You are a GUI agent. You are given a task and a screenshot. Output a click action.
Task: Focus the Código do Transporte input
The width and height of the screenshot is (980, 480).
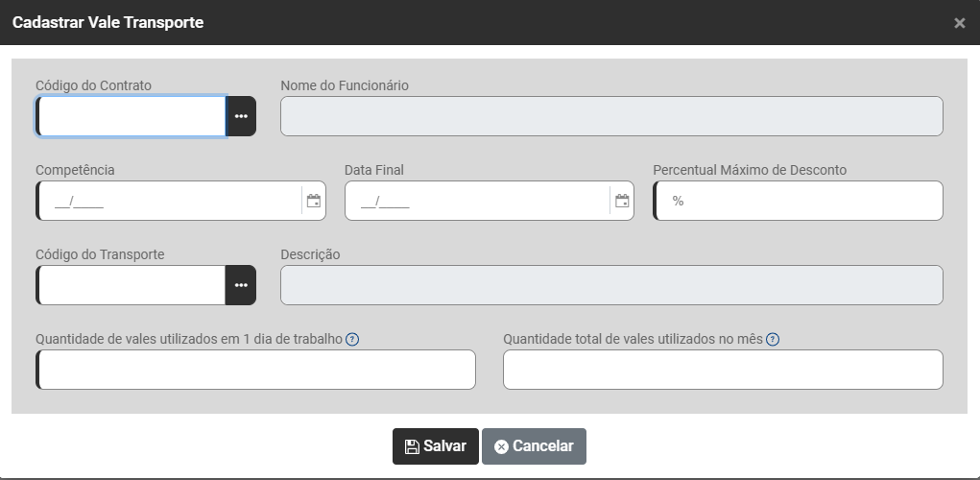click(x=131, y=285)
